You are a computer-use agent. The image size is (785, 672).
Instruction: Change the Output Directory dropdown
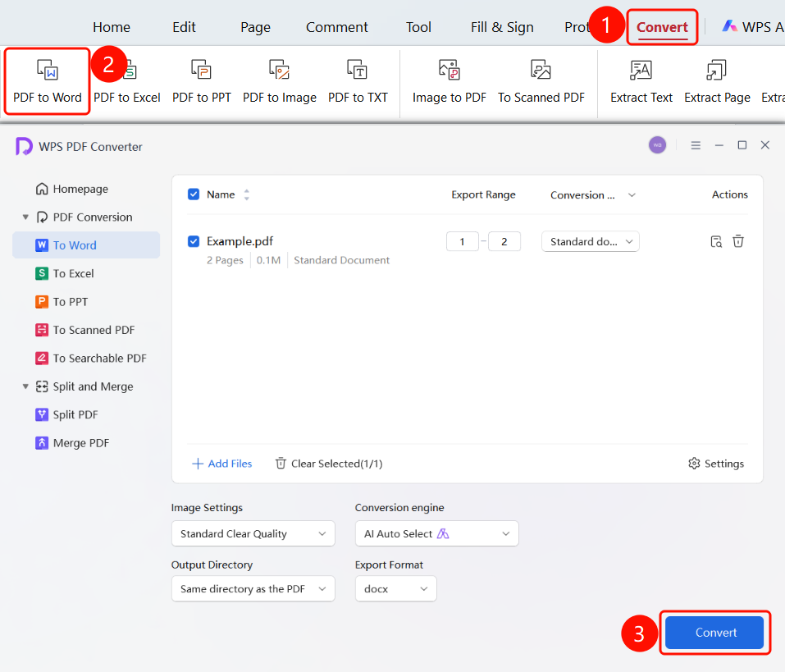pos(253,589)
